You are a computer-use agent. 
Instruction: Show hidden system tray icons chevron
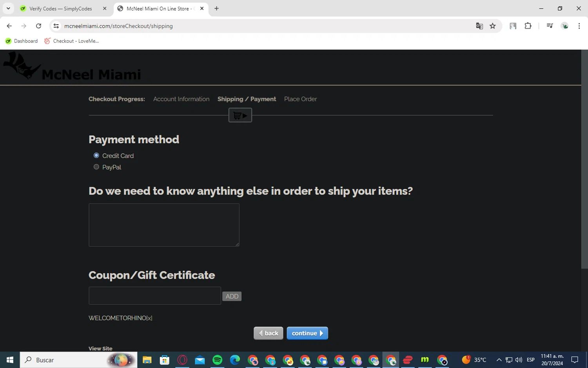coord(499,360)
